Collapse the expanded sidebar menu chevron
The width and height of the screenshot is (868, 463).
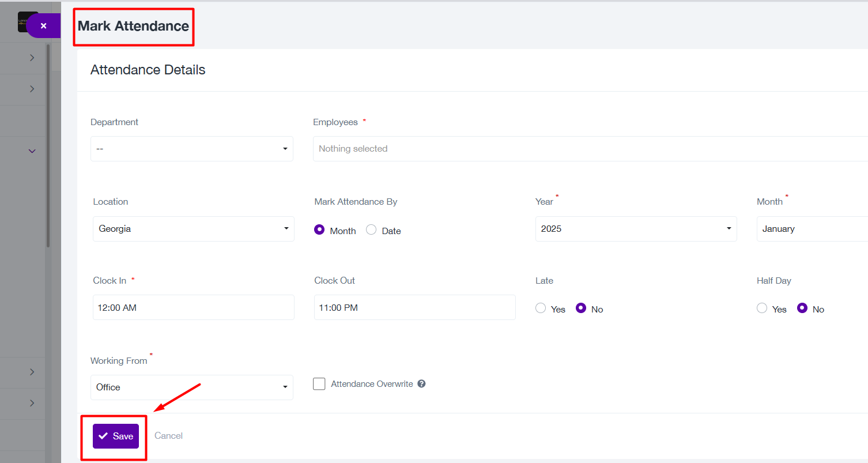(32, 151)
